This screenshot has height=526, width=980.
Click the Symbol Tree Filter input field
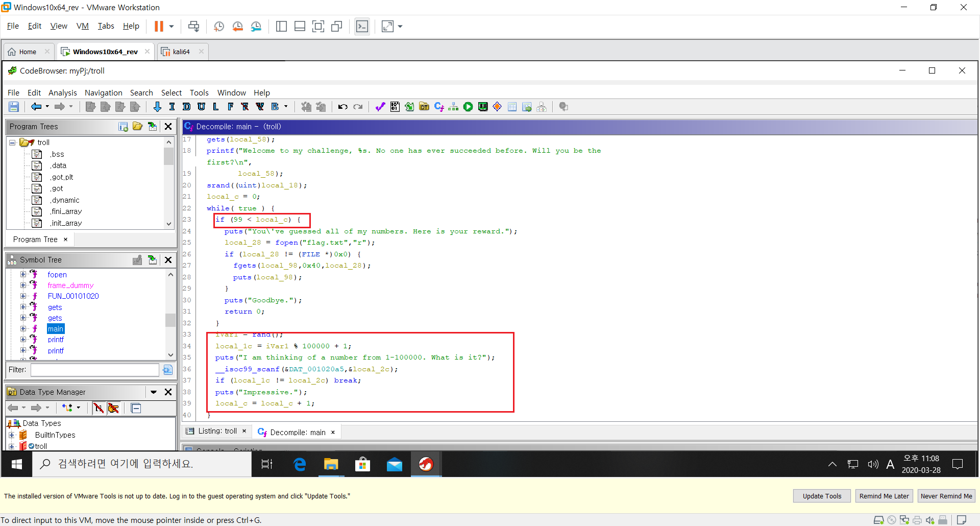click(95, 370)
